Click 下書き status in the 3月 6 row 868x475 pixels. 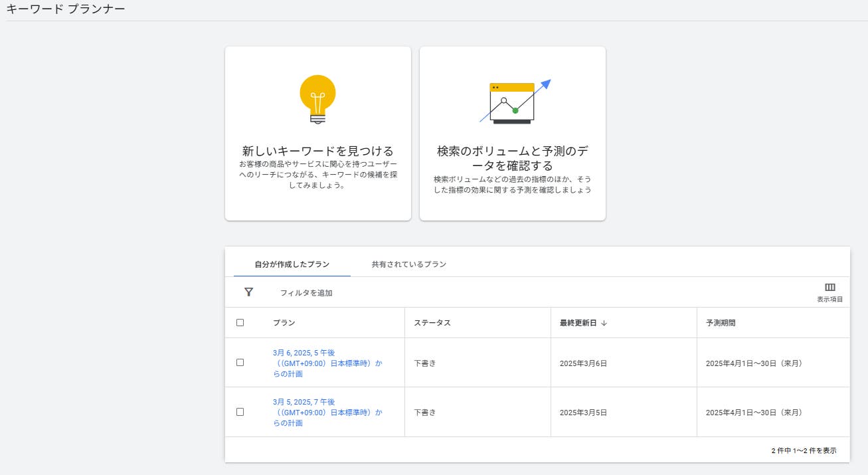pos(425,363)
